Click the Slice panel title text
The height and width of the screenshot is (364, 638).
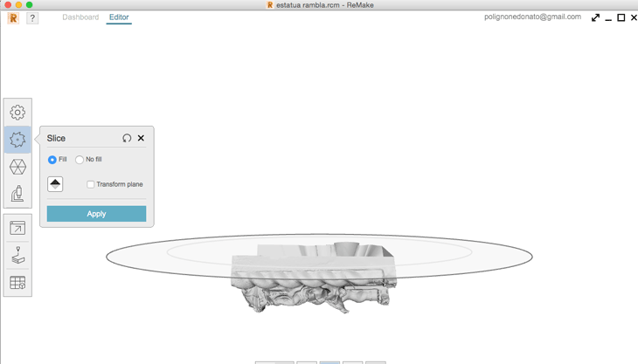pyautogui.click(x=56, y=138)
